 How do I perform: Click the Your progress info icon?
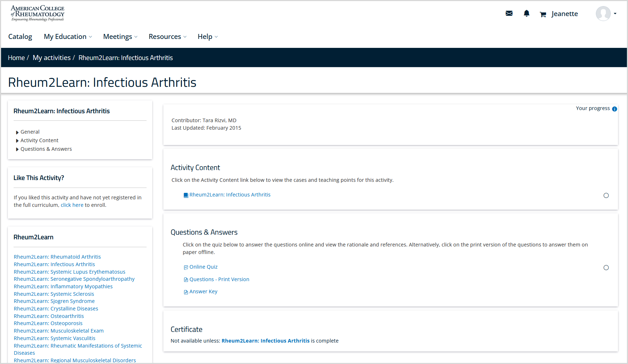click(614, 109)
